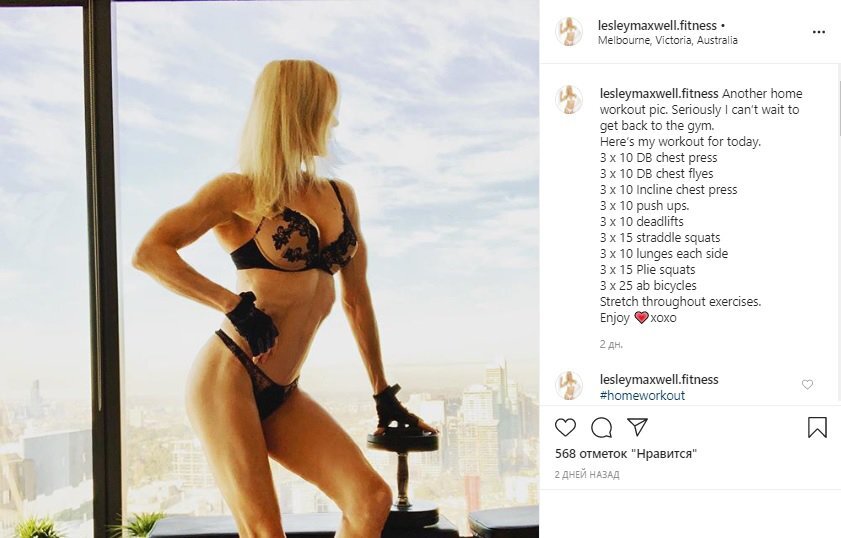841x538 pixels.
Task: View the 568 likes list
Action: [625, 454]
